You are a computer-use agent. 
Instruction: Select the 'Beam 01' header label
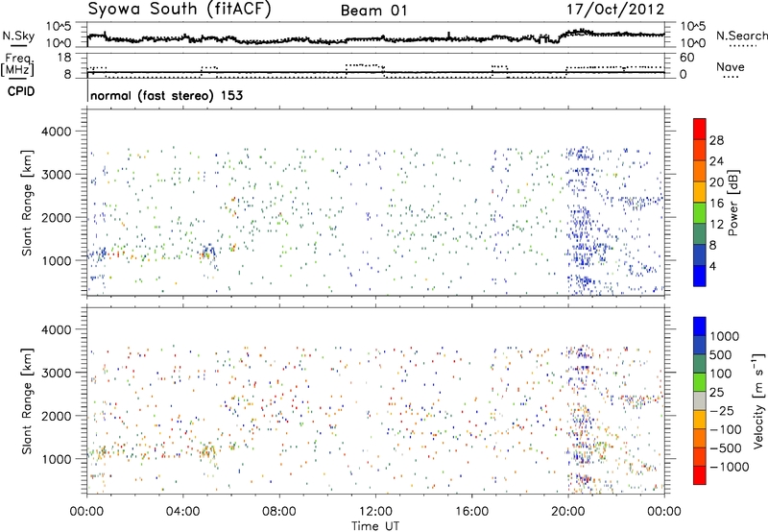click(373, 11)
